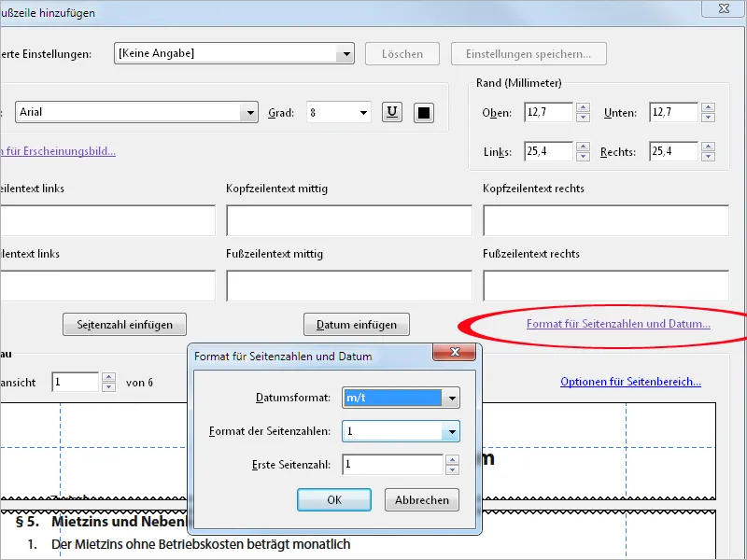Click the Links margin field
This screenshot has height=560, width=747.
[548, 151]
